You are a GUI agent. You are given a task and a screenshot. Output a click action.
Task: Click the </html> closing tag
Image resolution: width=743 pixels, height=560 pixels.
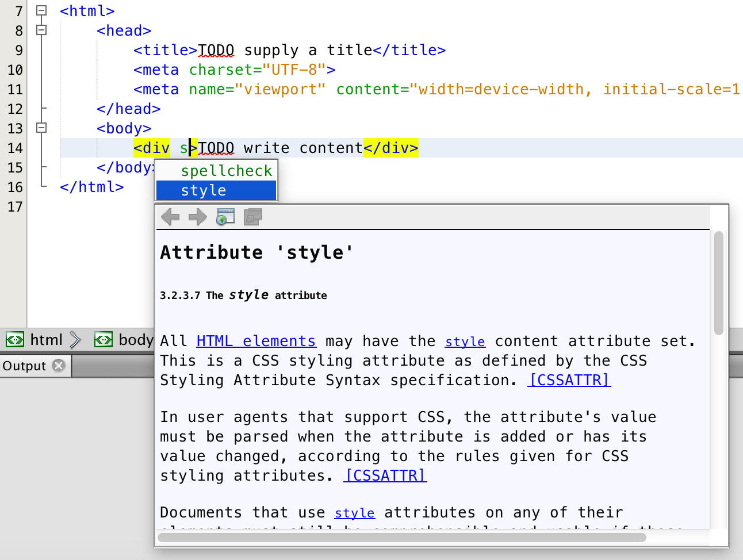[x=92, y=187]
